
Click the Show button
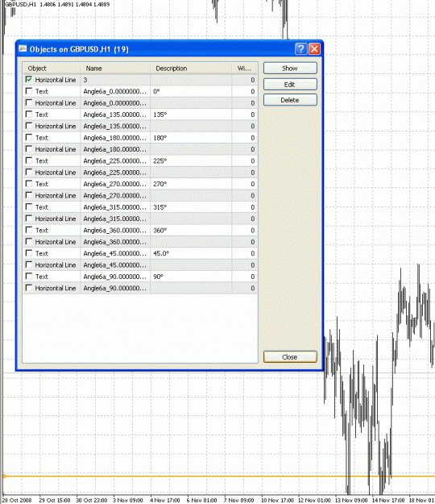coord(290,69)
